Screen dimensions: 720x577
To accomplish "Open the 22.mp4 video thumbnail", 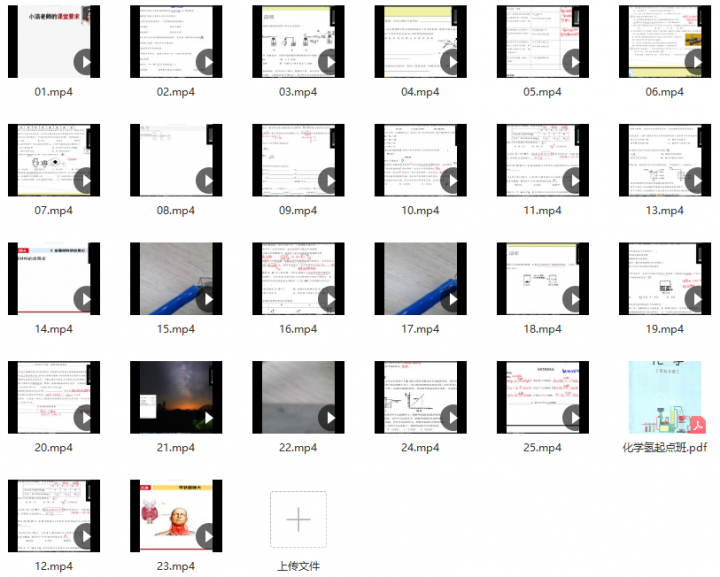I will [298, 398].
